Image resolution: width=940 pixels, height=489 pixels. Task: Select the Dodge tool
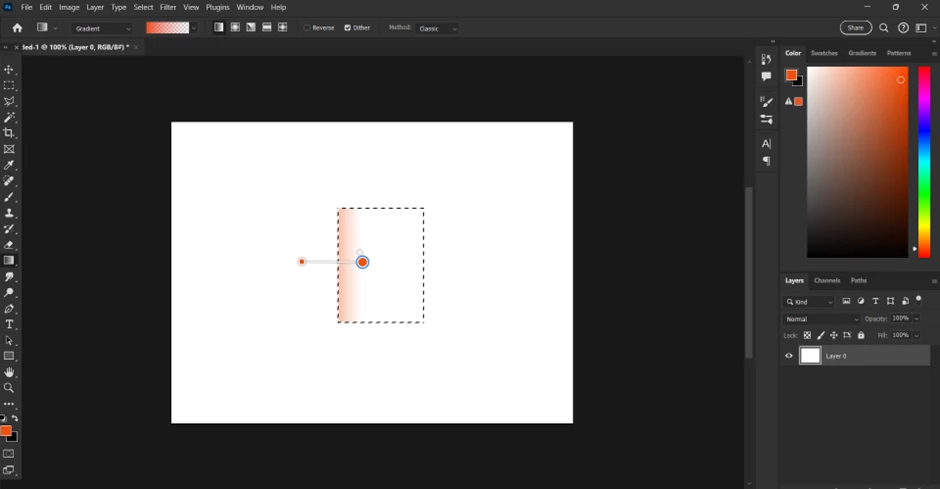click(9, 292)
